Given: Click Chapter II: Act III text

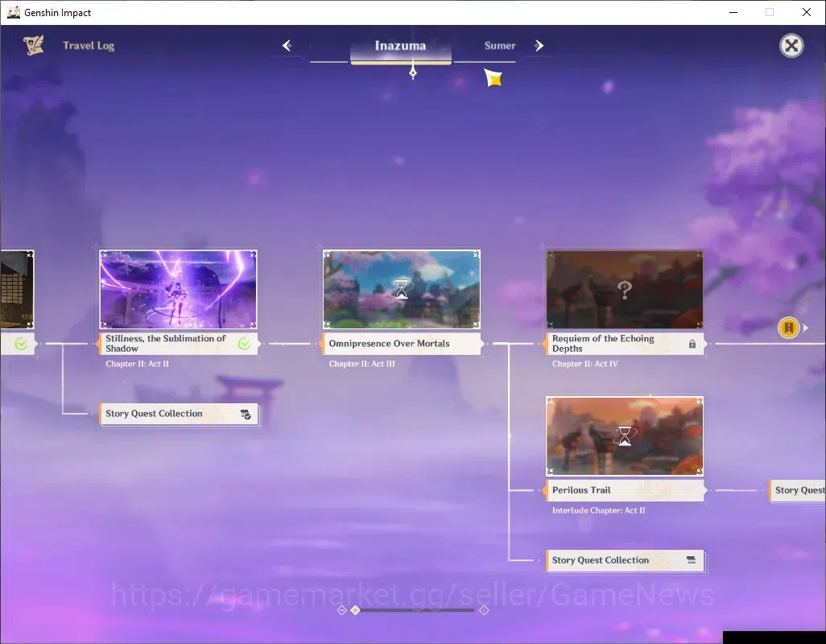Looking at the screenshot, I should pos(361,364).
